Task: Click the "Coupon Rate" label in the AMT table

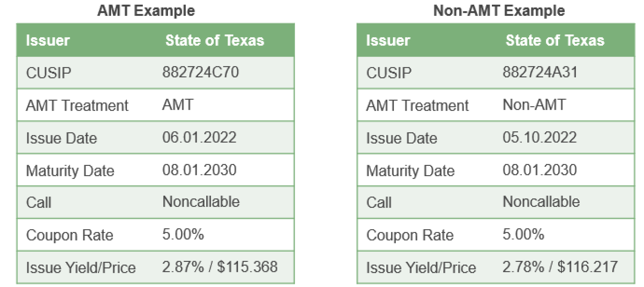Action: 69,235
